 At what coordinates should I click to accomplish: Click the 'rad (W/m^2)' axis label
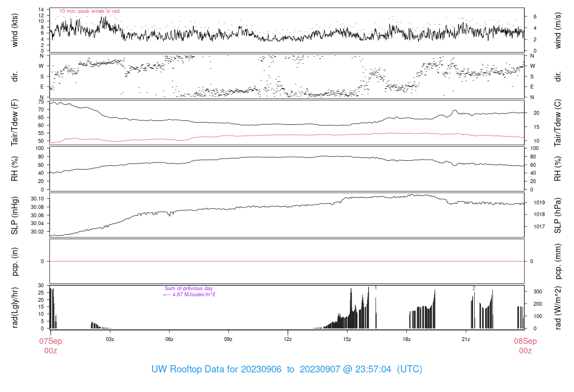558,307
